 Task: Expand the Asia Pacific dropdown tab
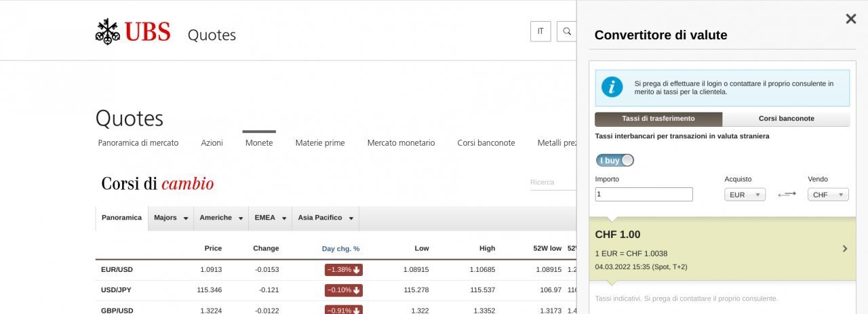tap(325, 218)
